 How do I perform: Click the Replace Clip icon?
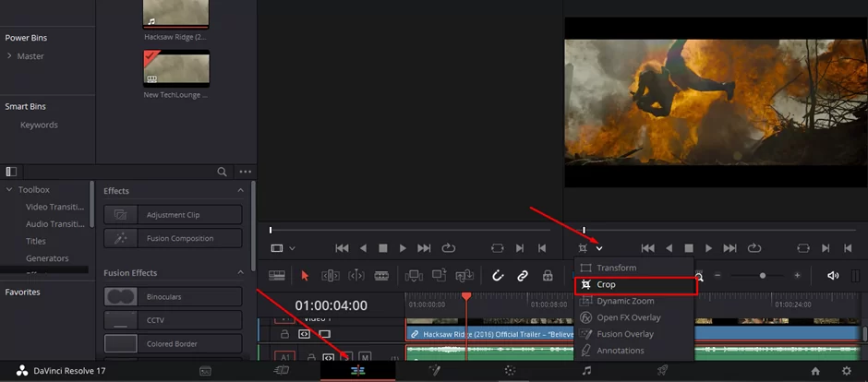(x=464, y=275)
